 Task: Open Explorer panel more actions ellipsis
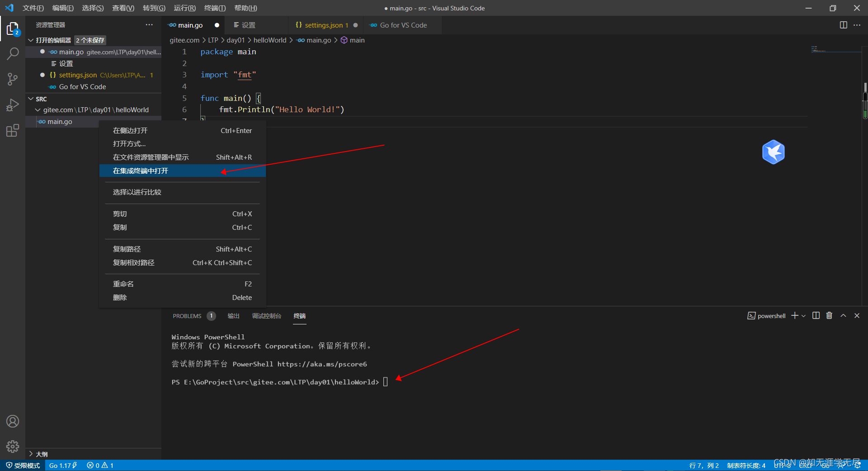coord(149,25)
